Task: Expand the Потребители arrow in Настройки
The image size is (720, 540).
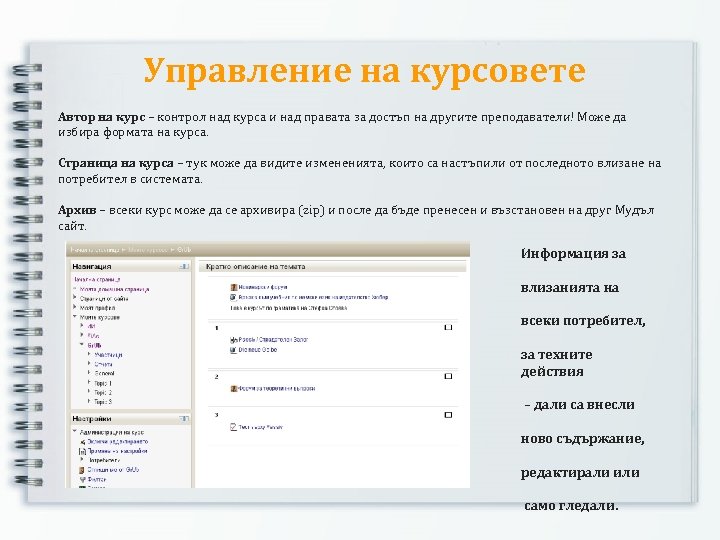Action: [82, 460]
